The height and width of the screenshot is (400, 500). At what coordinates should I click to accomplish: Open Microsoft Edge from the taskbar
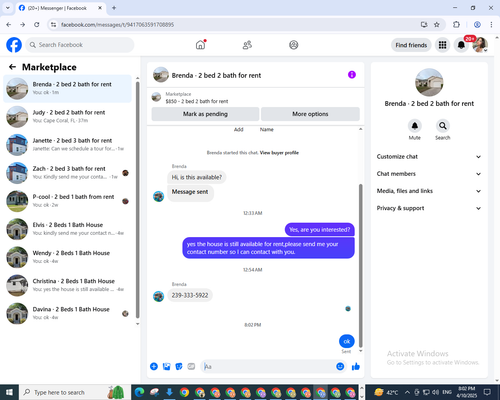(x=139, y=392)
